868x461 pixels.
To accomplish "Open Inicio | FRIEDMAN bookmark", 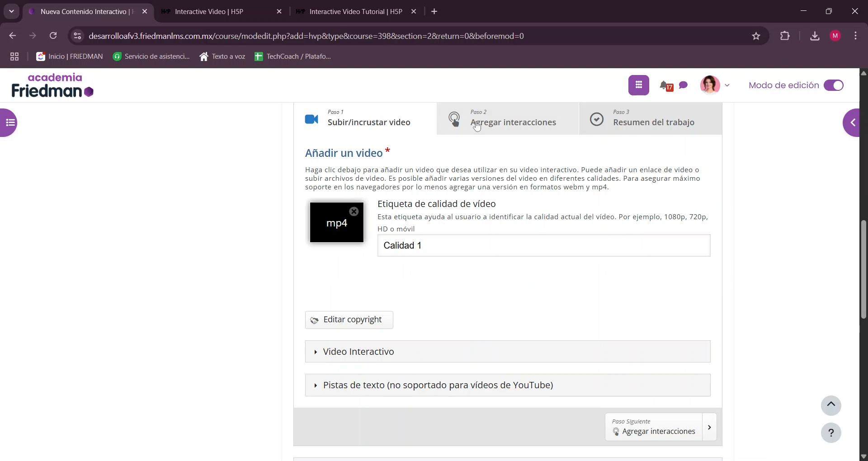I will [x=70, y=56].
